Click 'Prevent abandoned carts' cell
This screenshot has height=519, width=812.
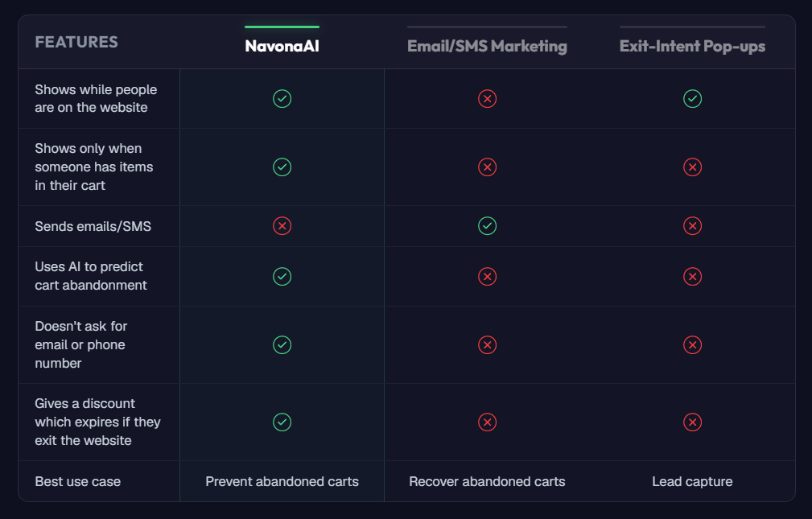(282, 481)
